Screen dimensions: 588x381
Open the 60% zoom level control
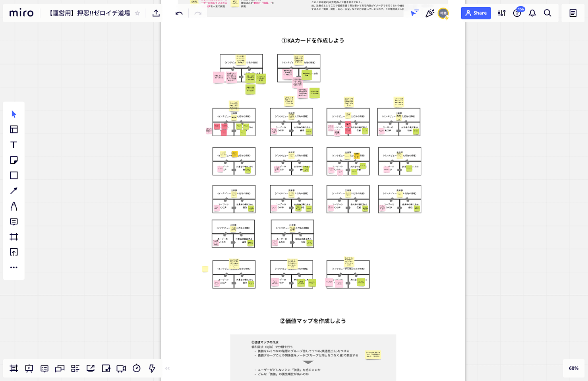click(574, 368)
